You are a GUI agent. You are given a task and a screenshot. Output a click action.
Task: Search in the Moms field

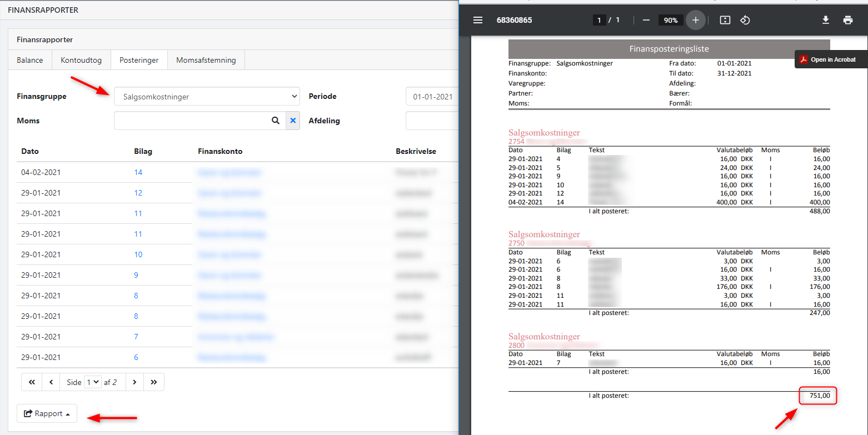tap(275, 121)
